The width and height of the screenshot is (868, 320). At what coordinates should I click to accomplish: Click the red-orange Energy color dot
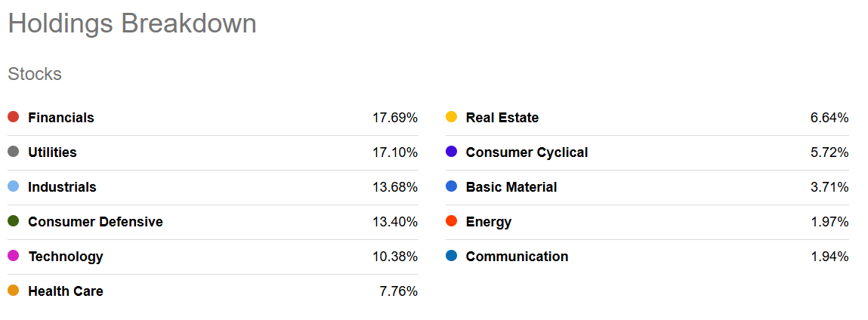click(x=451, y=221)
